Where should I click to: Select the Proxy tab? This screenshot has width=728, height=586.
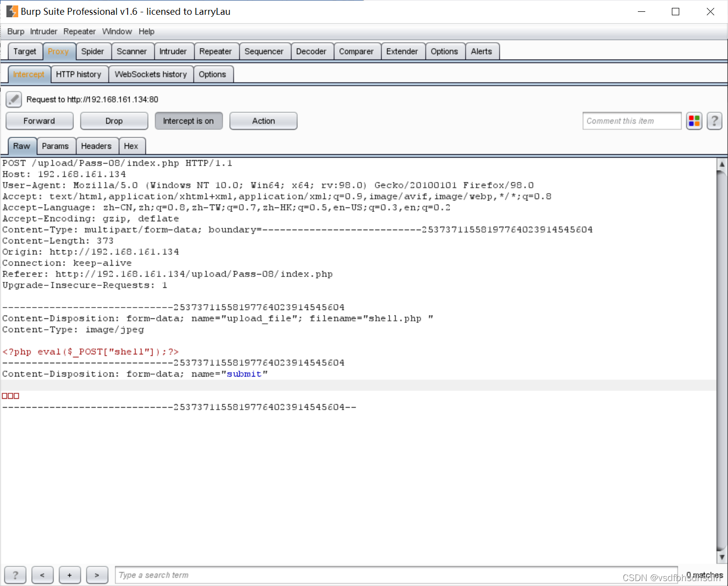click(x=59, y=51)
